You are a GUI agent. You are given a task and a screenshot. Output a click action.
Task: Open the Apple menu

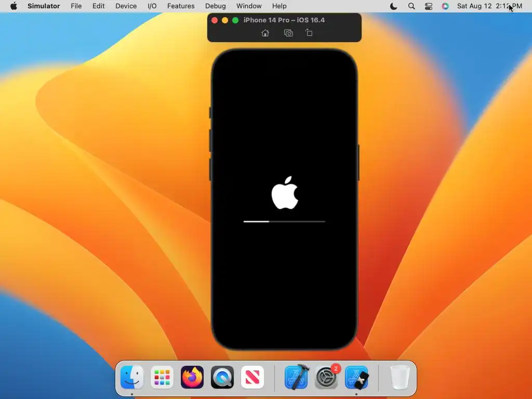click(14, 6)
